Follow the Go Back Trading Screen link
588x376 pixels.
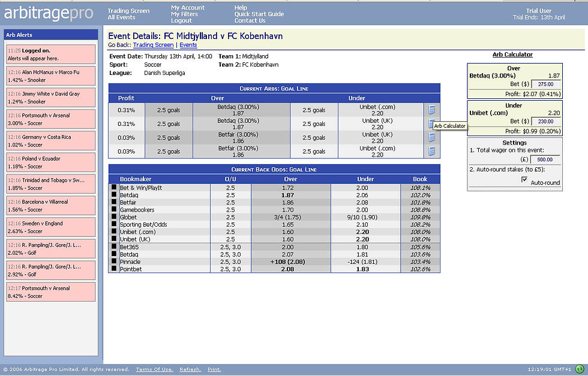coord(153,45)
